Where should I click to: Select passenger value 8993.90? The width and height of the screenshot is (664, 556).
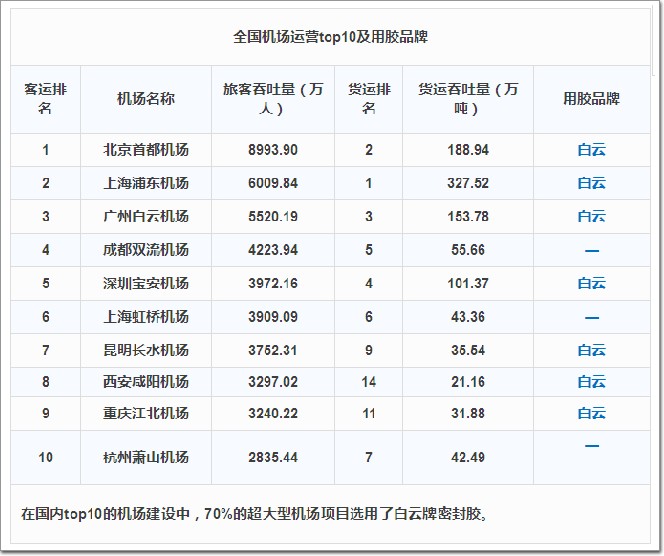[x=272, y=150]
